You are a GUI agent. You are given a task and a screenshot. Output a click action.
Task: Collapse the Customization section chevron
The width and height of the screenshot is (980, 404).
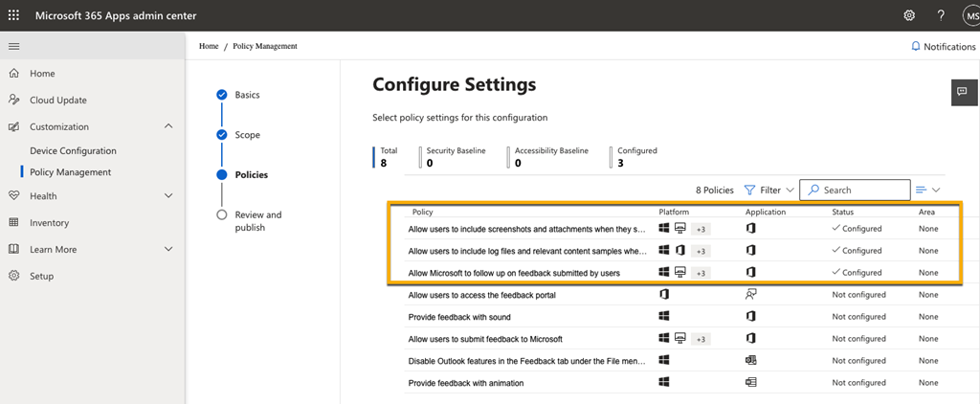click(x=168, y=126)
